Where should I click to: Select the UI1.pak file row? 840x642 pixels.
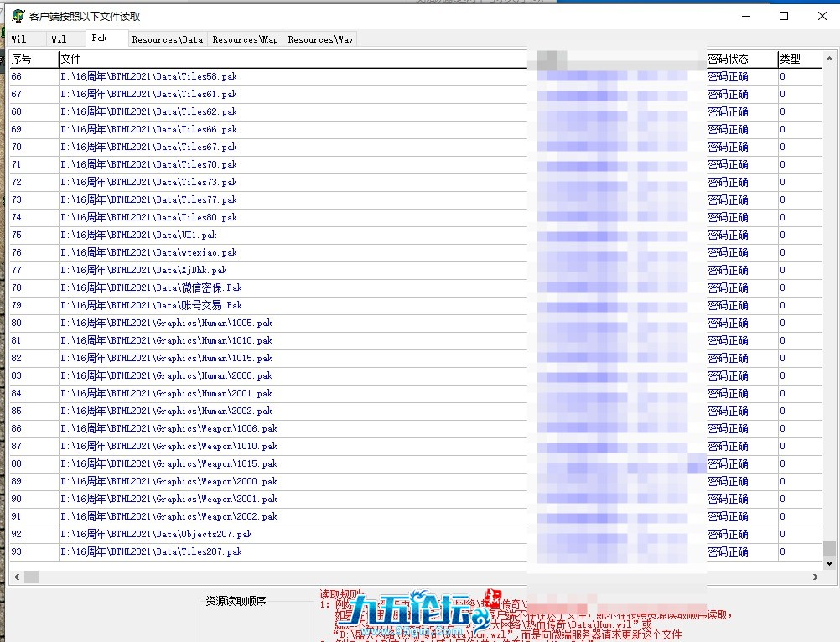tap(416, 235)
